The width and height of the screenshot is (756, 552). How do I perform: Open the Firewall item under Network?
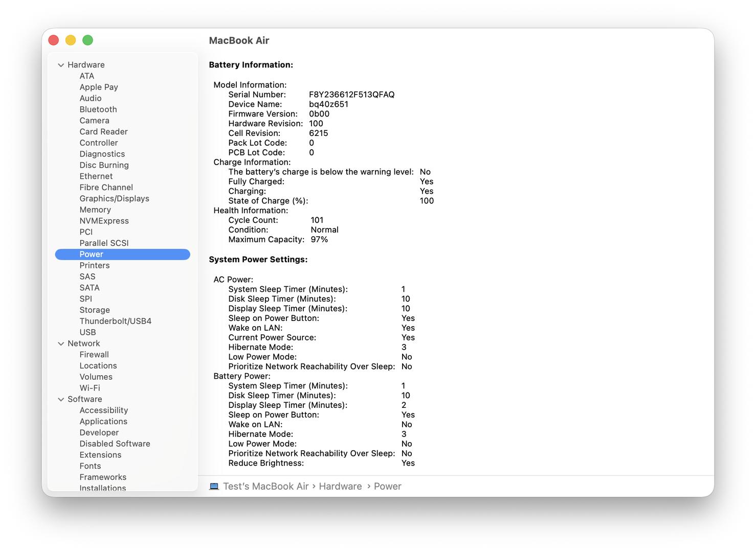(x=94, y=355)
